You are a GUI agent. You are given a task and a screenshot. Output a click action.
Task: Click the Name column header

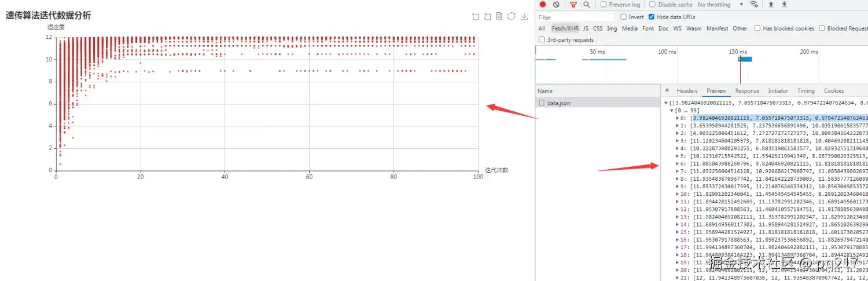pyautogui.click(x=598, y=91)
